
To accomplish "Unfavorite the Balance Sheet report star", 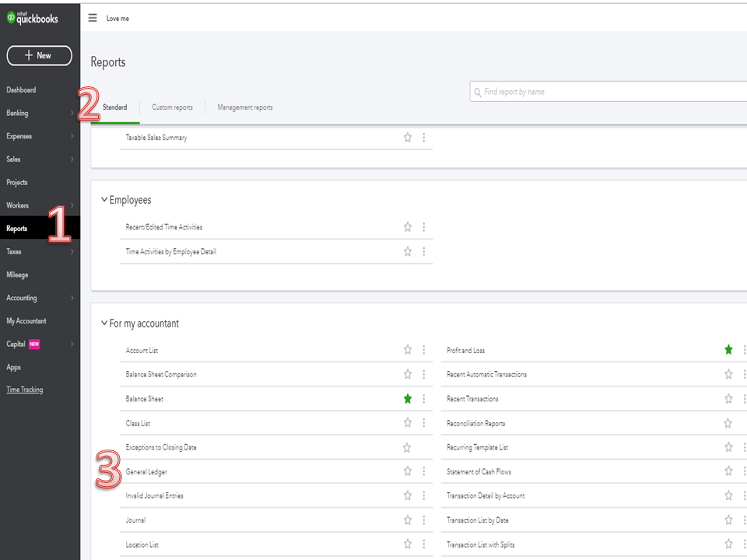I will pos(408,399).
